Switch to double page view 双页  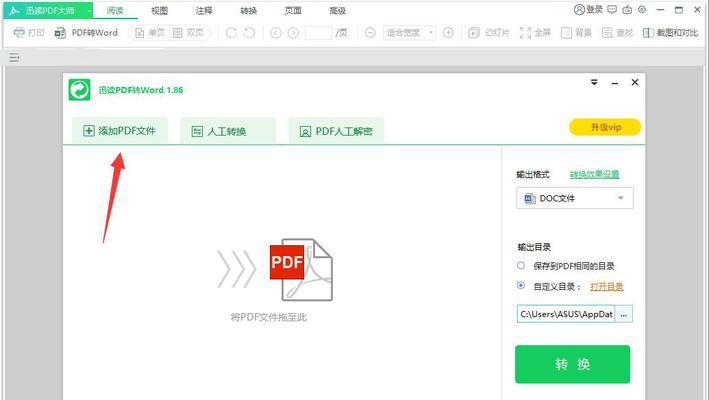pyautogui.click(x=189, y=33)
